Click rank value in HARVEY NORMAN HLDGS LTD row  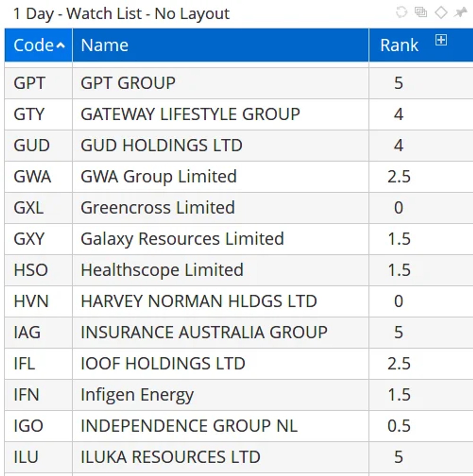(x=399, y=302)
